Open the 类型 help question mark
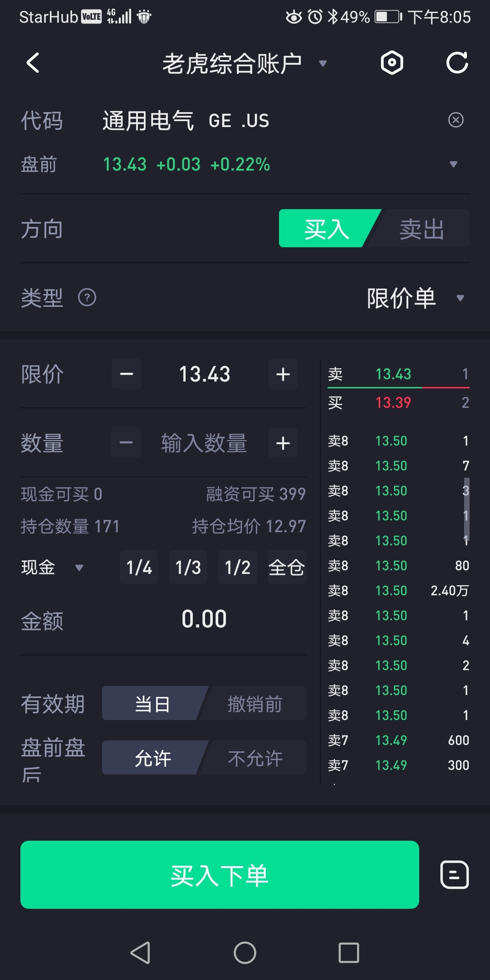The width and height of the screenshot is (490, 980). point(87,298)
